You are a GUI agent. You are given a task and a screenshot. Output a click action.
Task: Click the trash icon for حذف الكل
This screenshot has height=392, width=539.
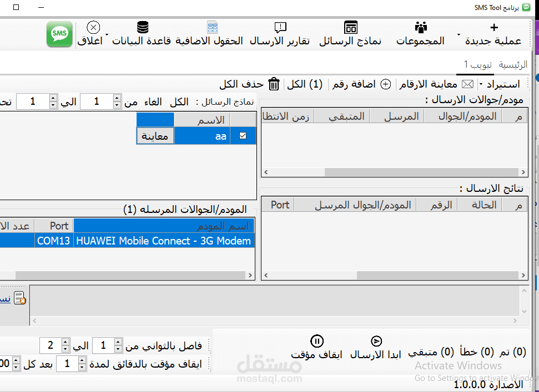(x=274, y=84)
